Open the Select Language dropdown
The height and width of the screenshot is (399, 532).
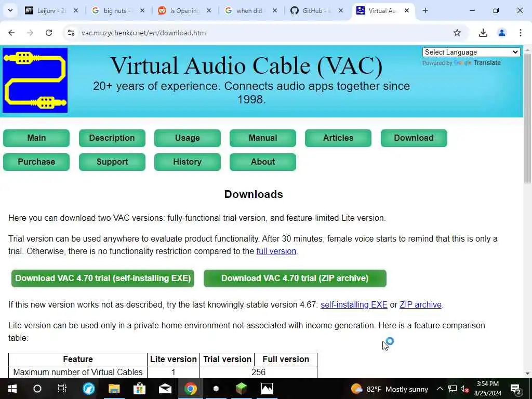(x=471, y=52)
